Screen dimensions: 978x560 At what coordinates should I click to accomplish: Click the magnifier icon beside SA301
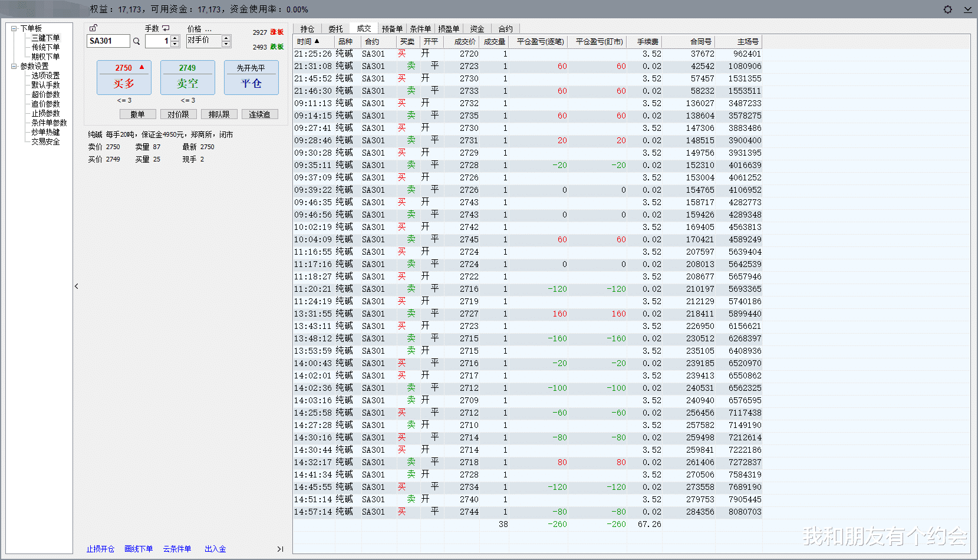(x=136, y=41)
